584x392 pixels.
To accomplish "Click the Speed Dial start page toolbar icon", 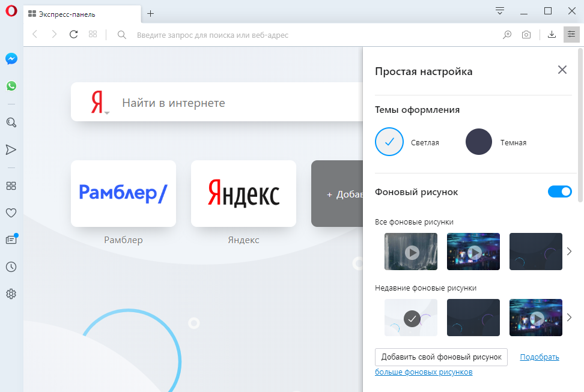I will pyautogui.click(x=93, y=35).
